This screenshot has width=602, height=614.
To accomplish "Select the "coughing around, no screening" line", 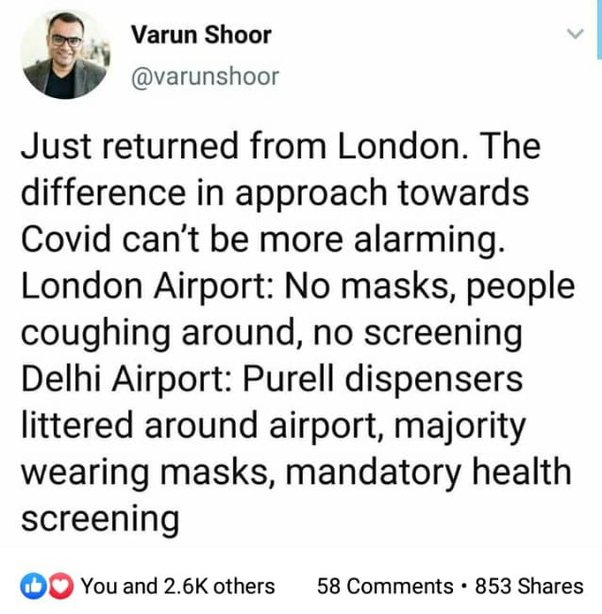I will (271, 334).
